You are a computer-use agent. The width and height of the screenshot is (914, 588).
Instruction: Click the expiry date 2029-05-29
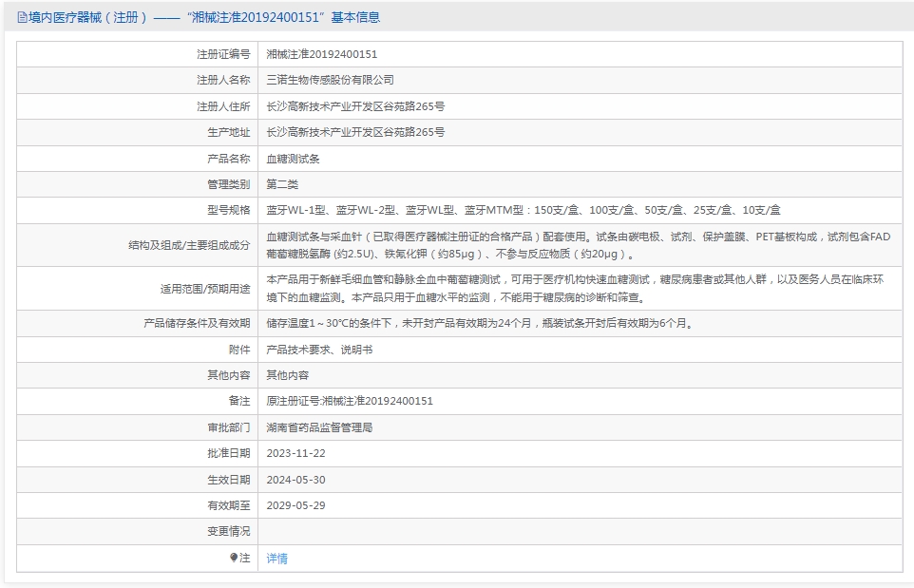[296, 505]
